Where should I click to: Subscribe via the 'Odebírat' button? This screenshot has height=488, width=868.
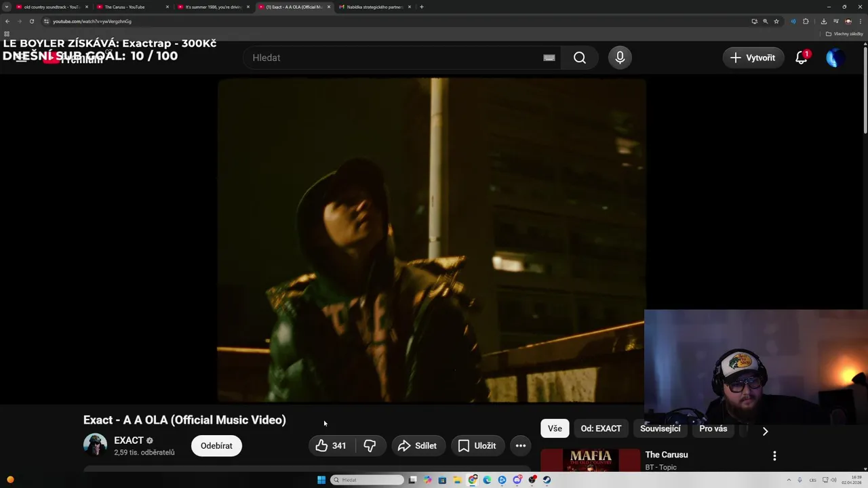tap(216, 445)
